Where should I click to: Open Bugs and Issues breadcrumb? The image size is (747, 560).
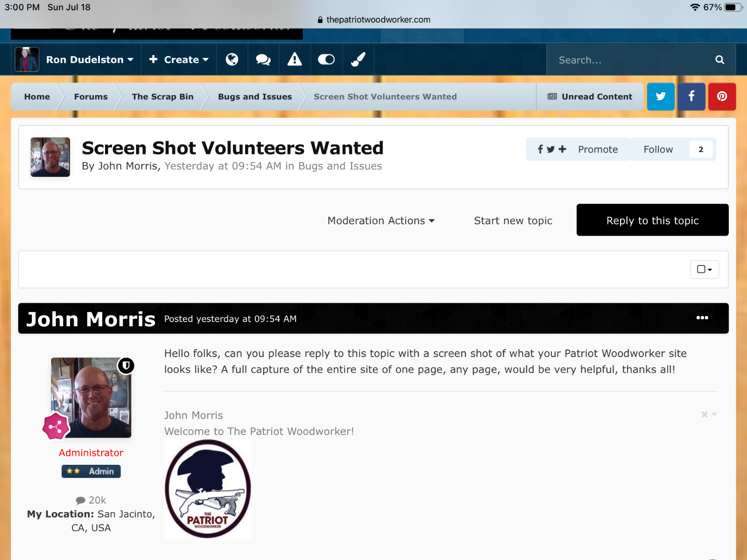(255, 97)
